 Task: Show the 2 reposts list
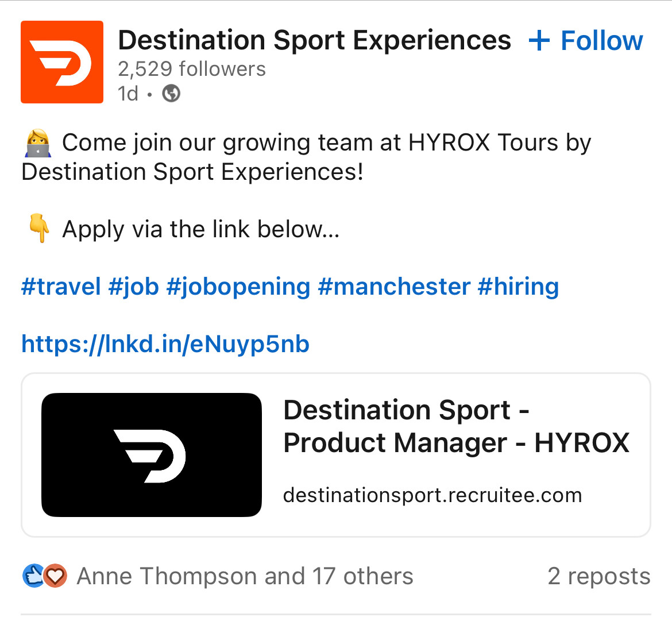tap(599, 576)
